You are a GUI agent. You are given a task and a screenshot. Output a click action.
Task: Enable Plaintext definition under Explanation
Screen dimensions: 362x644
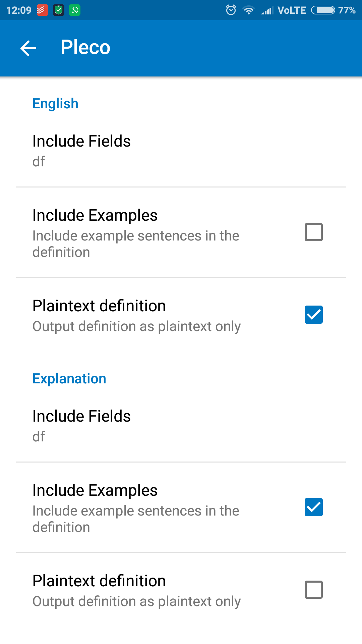[313, 590]
